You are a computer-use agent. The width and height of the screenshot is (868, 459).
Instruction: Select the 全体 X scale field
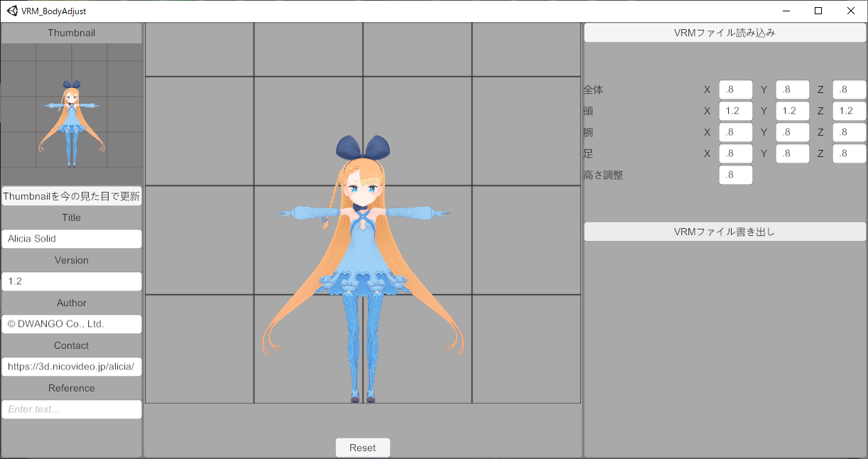coord(736,90)
